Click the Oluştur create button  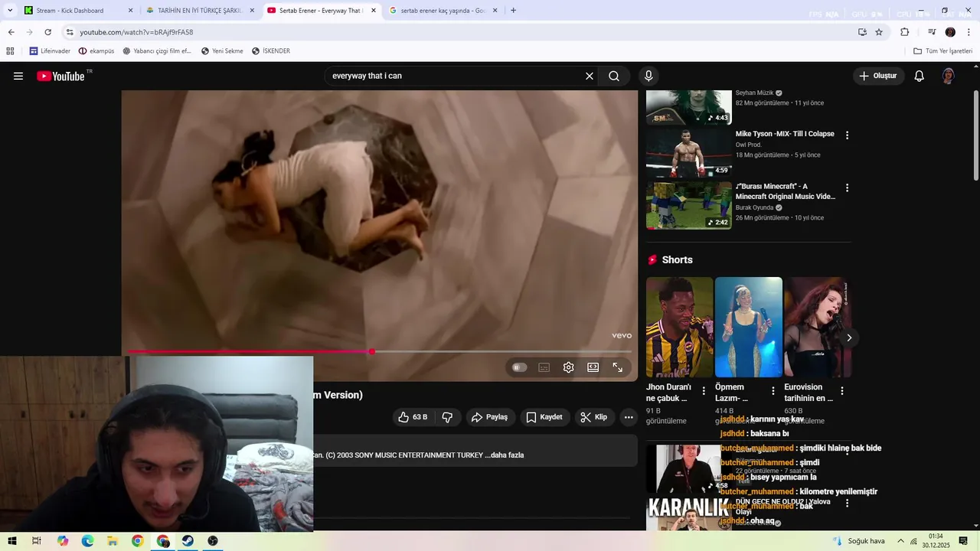pos(878,76)
